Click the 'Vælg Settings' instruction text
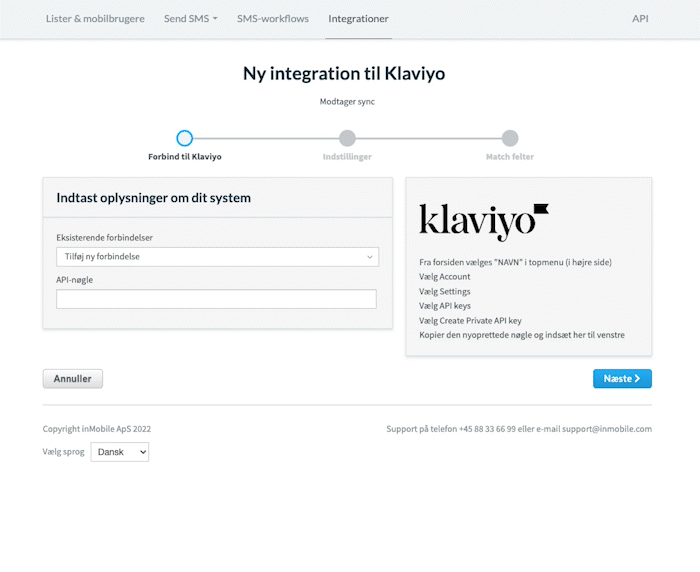The height and width of the screenshot is (572, 700). [445, 292]
